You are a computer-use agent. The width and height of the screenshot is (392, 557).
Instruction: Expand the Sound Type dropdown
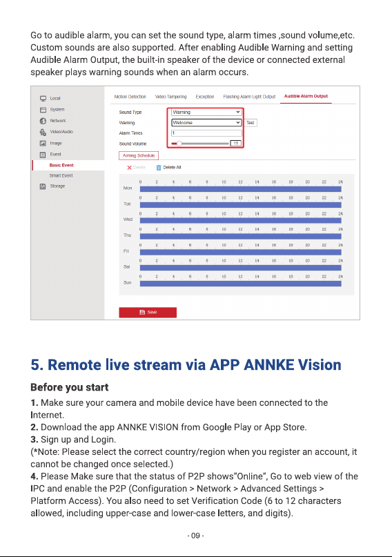coord(206,112)
